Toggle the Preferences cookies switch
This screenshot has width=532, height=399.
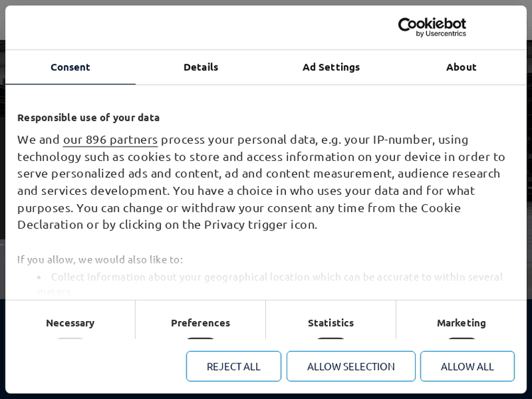click(x=201, y=339)
